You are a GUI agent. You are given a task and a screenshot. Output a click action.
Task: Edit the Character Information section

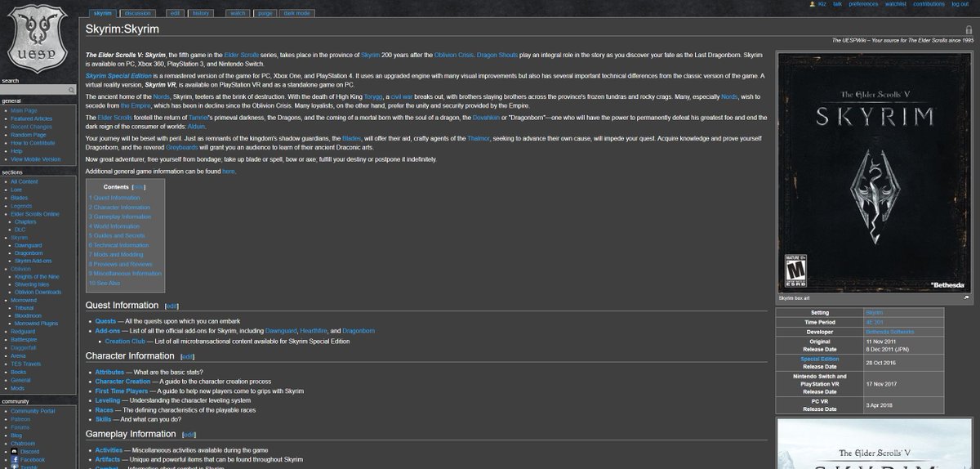[x=187, y=357]
